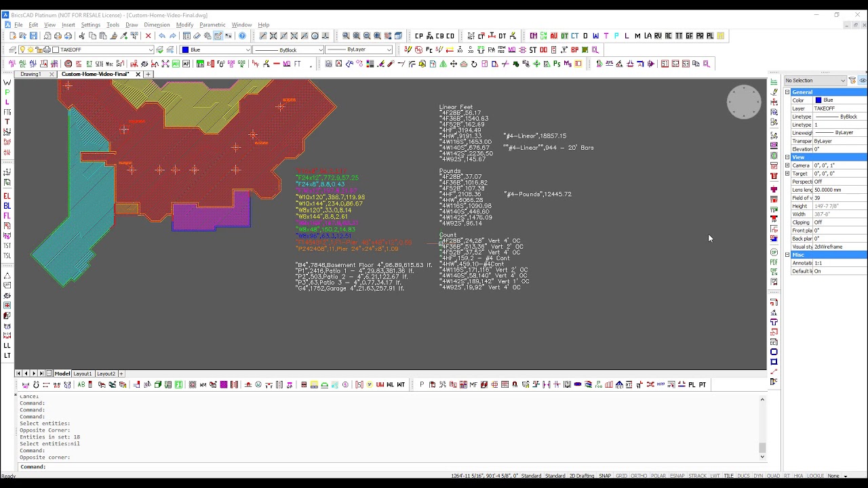This screenshot has height=488, width=868.
Task: Click the scissors Cut icon
Action: coord(82,36)
